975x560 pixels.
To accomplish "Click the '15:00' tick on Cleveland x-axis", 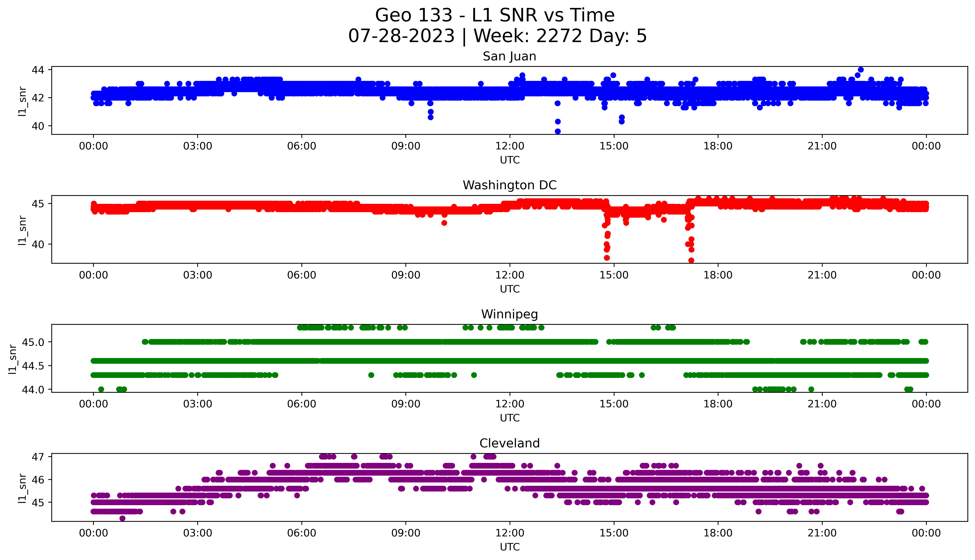I will click(x=614, y=533).
